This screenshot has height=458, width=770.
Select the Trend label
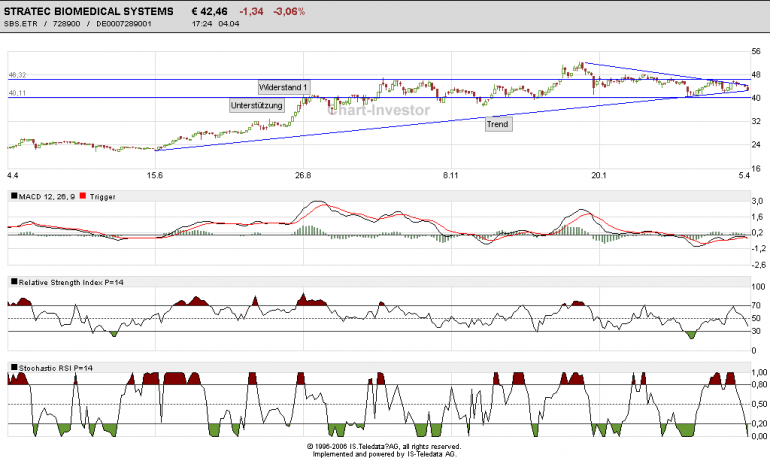(x=497, y=124)
